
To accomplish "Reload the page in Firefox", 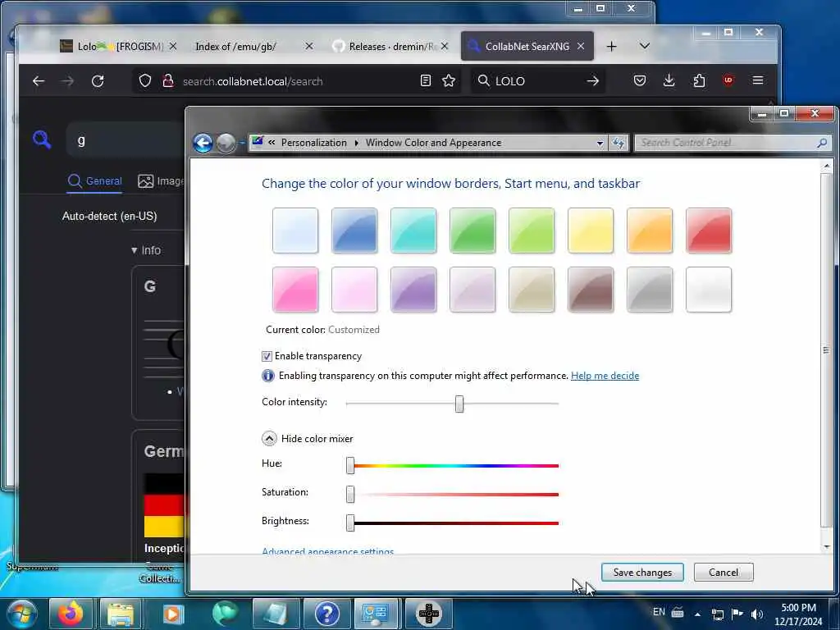I will point(98,81).
